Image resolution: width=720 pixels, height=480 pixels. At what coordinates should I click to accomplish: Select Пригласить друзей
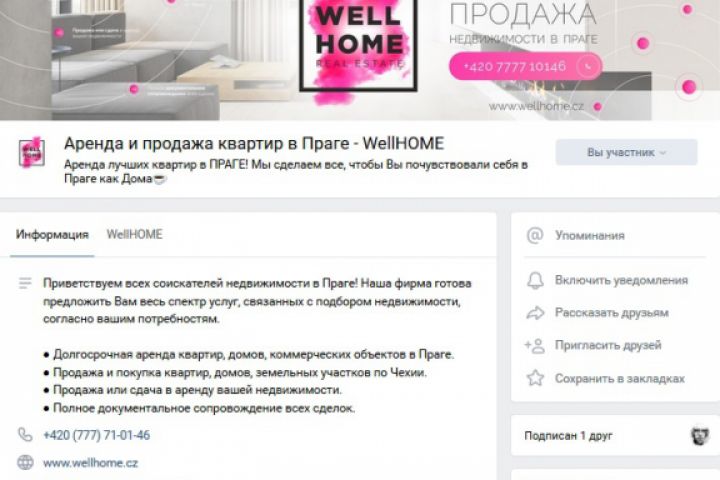pyautogui.click(x=608, y=345)
